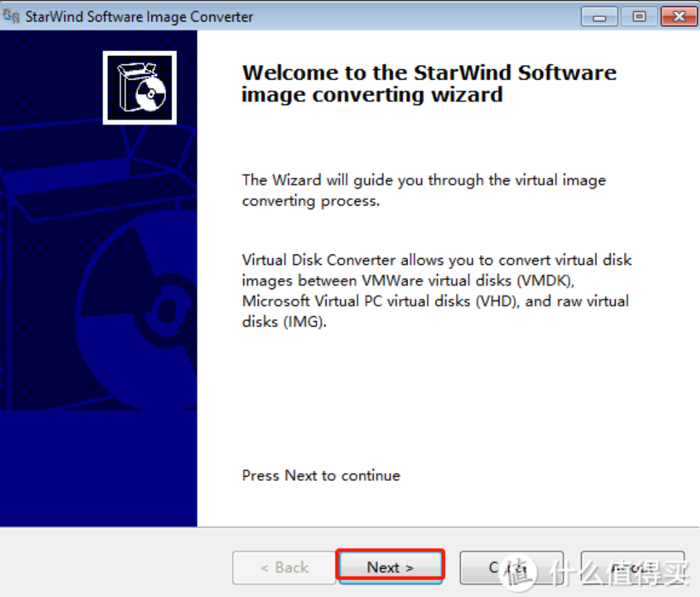Cancel the image converting wizard
Screen dimensions: 700x597
point(512,567)
